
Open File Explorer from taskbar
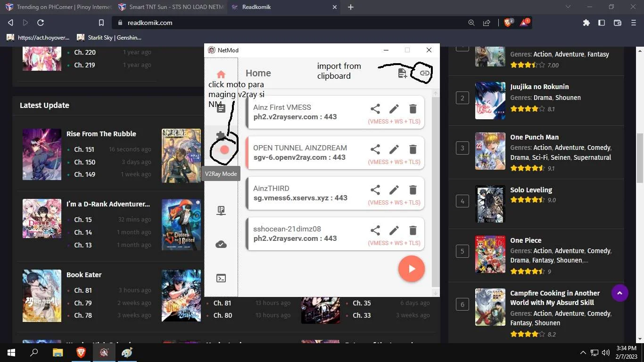[x=58, y=352]
